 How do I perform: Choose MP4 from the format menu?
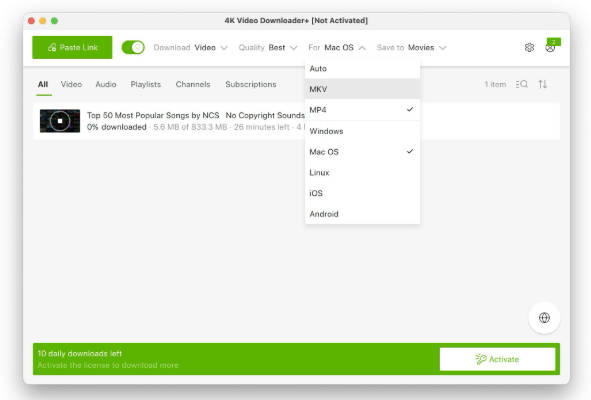(x=362, y=110)
